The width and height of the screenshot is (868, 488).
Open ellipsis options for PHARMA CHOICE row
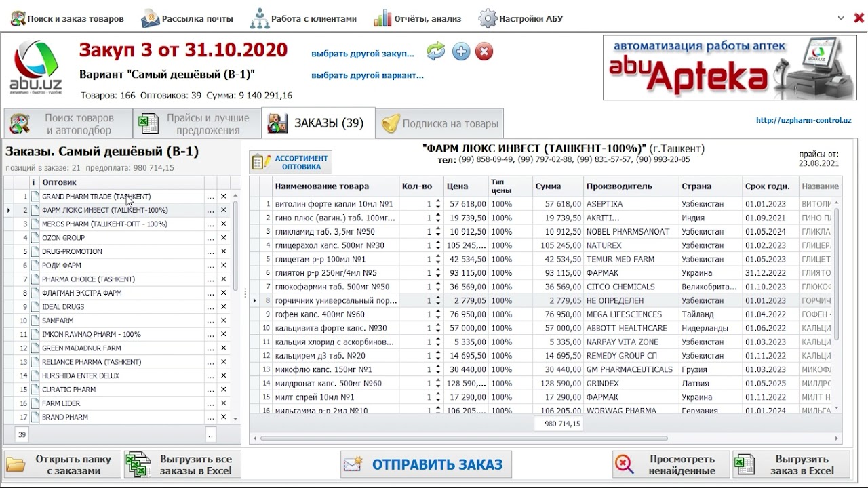[x=210, y=279]
